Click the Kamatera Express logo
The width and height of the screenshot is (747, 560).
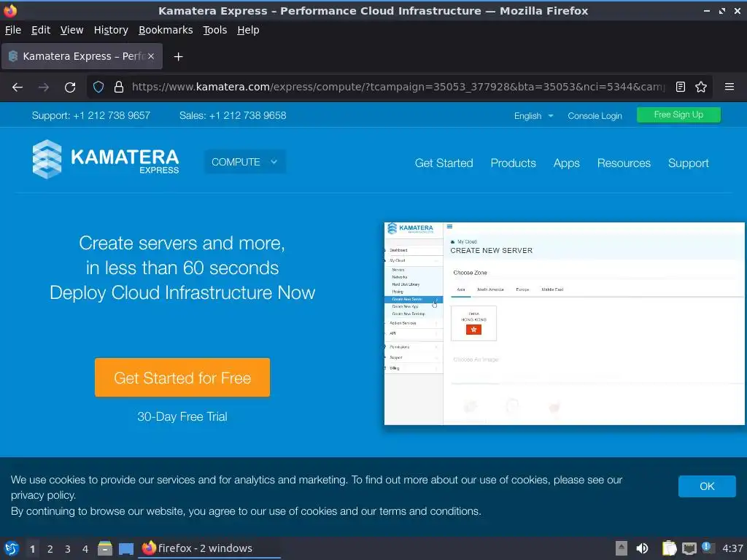[x=106, y=159]
